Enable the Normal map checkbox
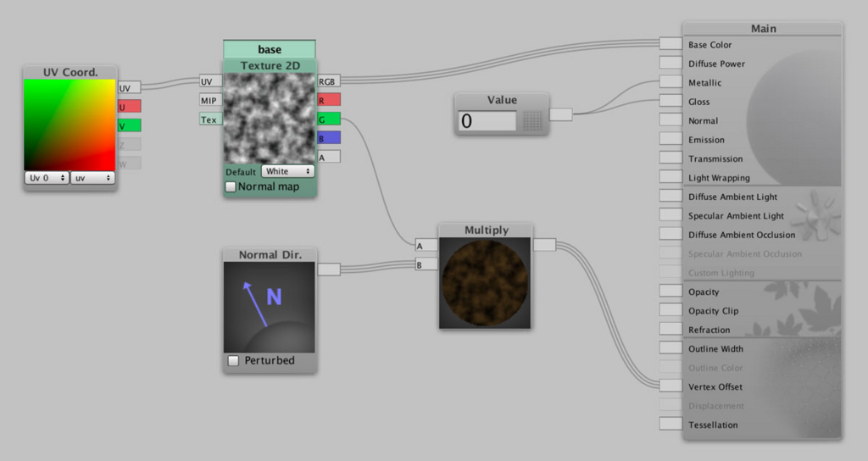868x461 pixels. click(231, 186)
